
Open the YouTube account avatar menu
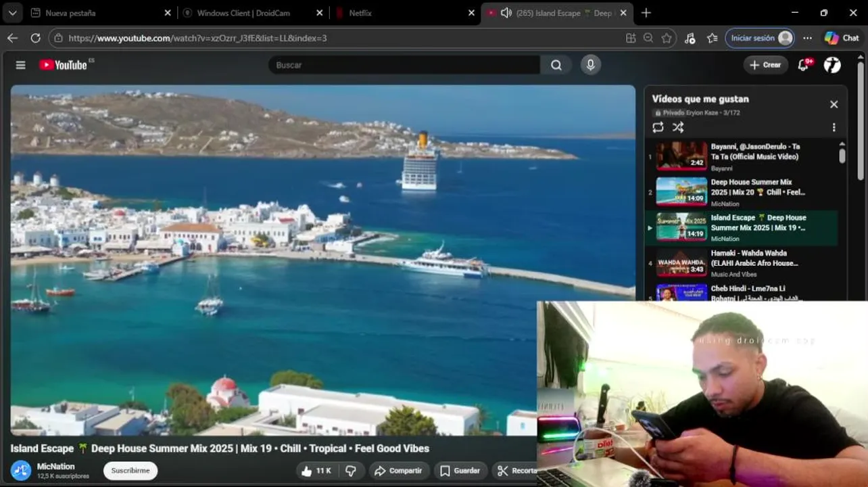(832, 65)
